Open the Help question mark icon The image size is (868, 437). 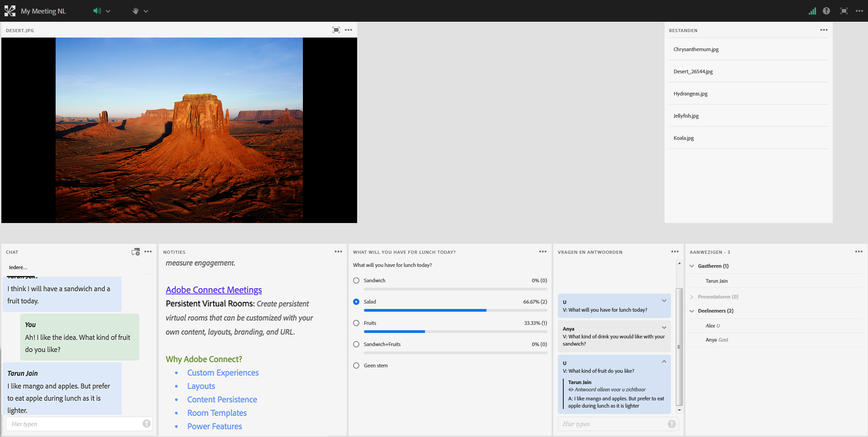826,11
